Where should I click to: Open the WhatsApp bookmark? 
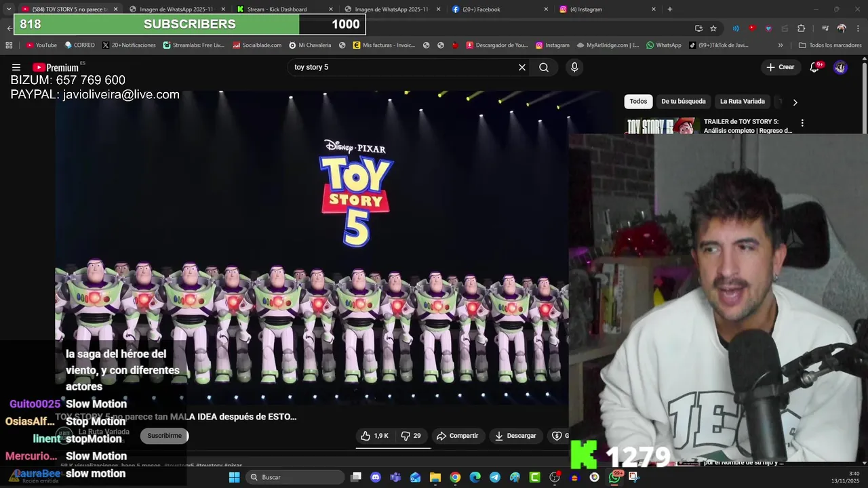click(x=664, y=45)
